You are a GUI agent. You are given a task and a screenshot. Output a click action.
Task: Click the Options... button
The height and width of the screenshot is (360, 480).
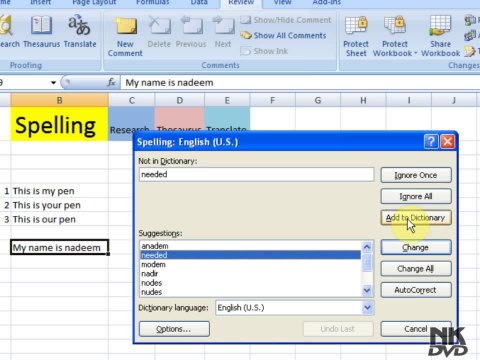[174, 329]
